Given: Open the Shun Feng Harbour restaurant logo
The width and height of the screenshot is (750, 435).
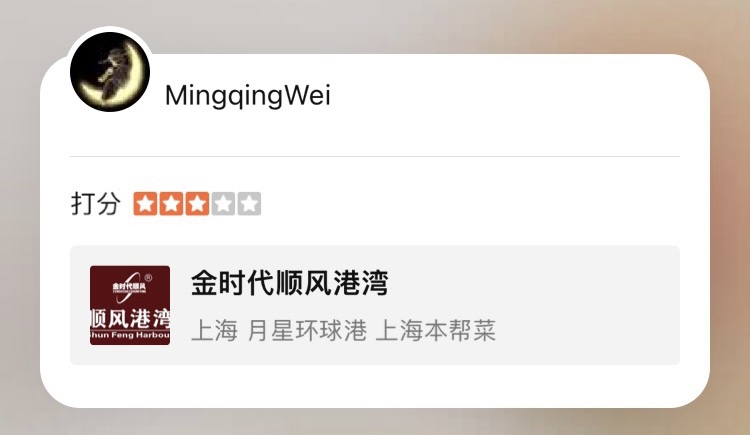Looking at the screenshot, I should pyautogui.click(x=130, y=305).
